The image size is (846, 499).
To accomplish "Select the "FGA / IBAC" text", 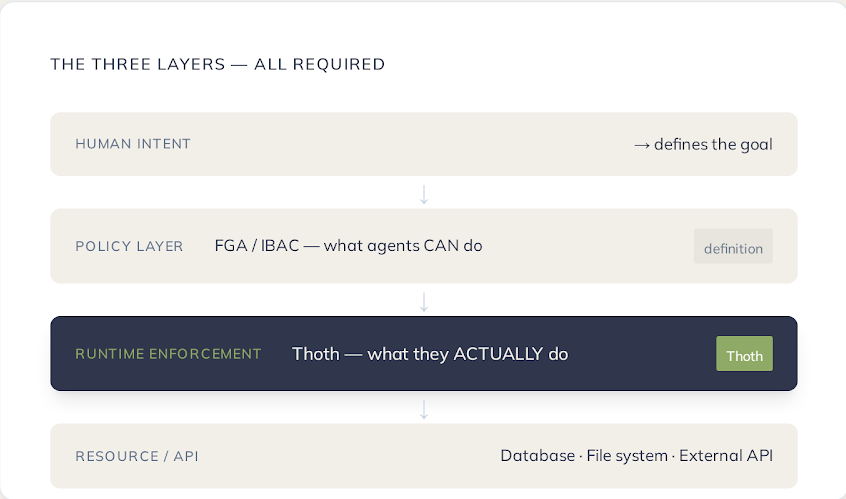I will tap(256, 245).
